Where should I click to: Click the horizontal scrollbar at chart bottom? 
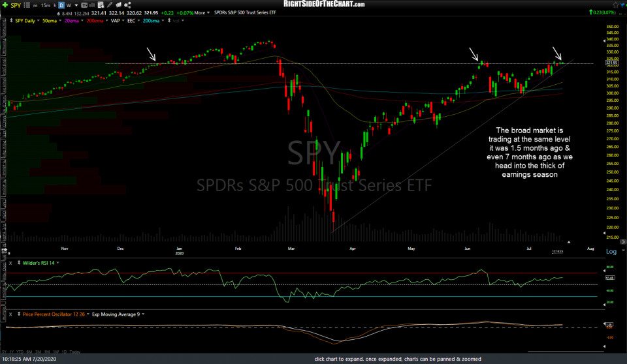tap(566, 352)
